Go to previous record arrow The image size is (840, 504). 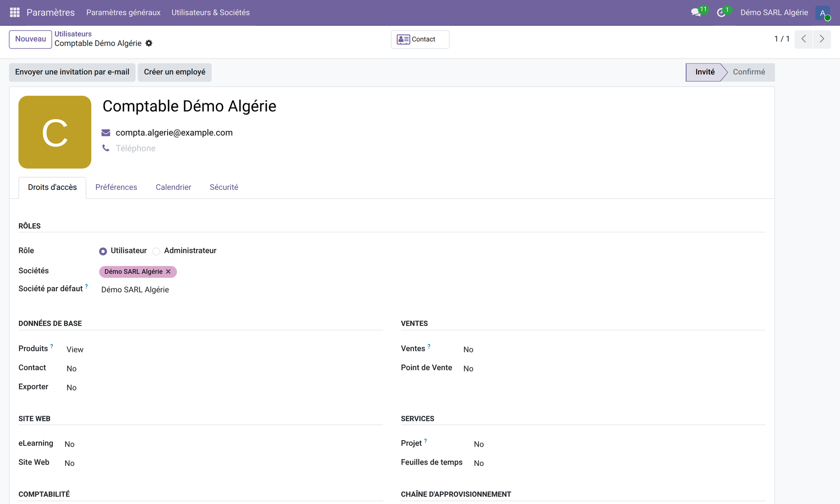coord(804,39)
